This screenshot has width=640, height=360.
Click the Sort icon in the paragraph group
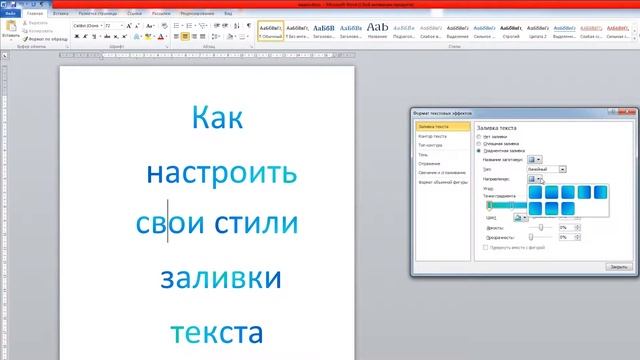(237, 26)
